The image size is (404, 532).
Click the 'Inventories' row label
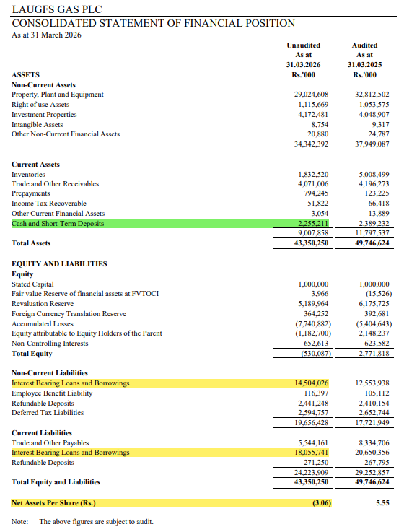(28, 175)
